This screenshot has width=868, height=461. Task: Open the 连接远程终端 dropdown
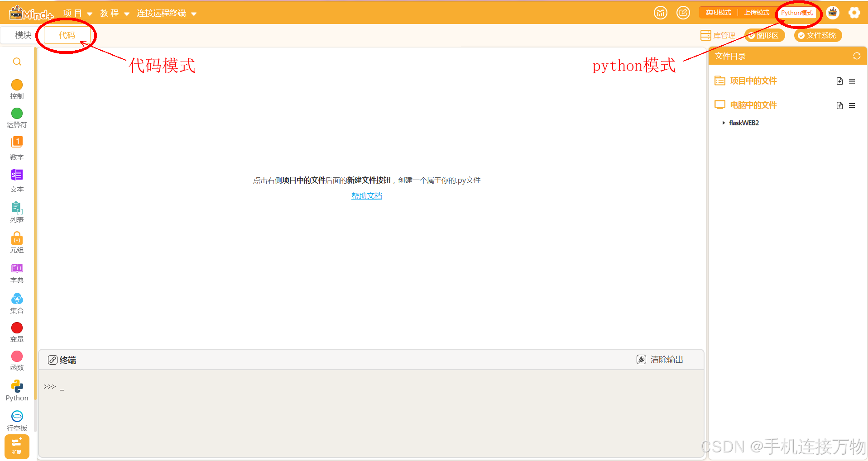(167, 13)
